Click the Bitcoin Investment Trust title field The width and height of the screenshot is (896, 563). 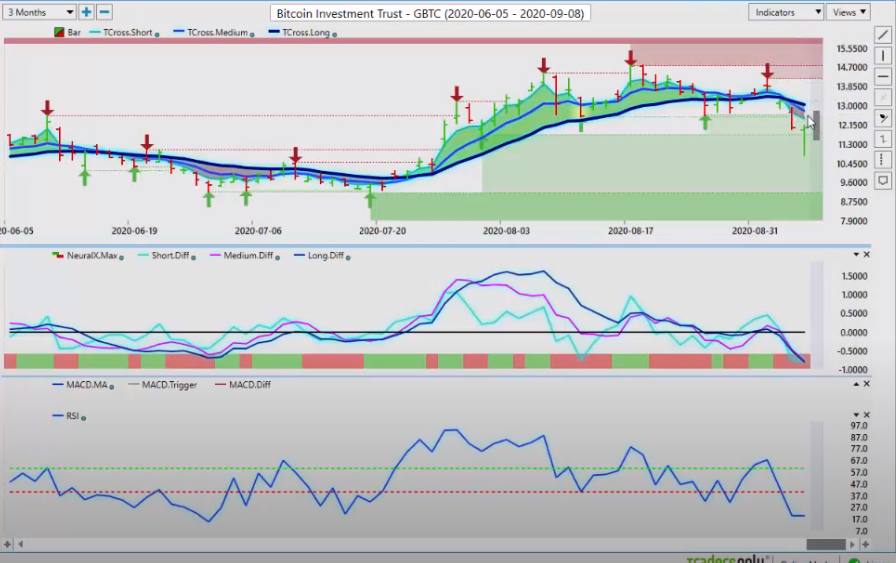[x=430, y=13]
